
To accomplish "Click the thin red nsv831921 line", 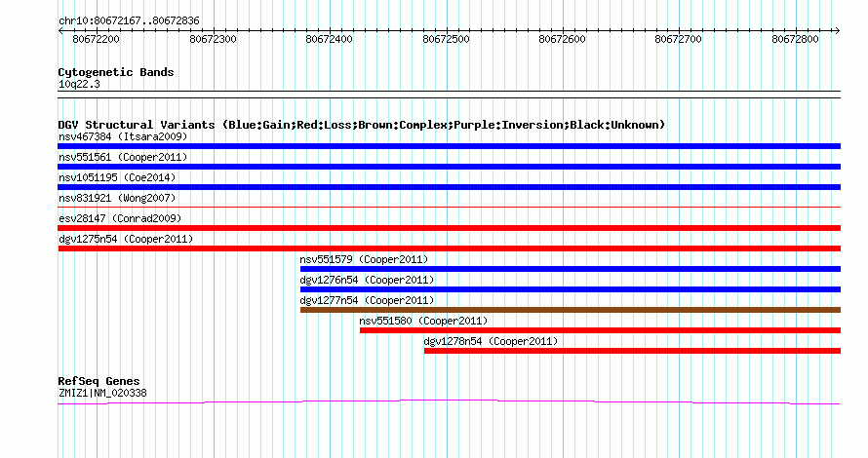I will click(x=449, y=208).
